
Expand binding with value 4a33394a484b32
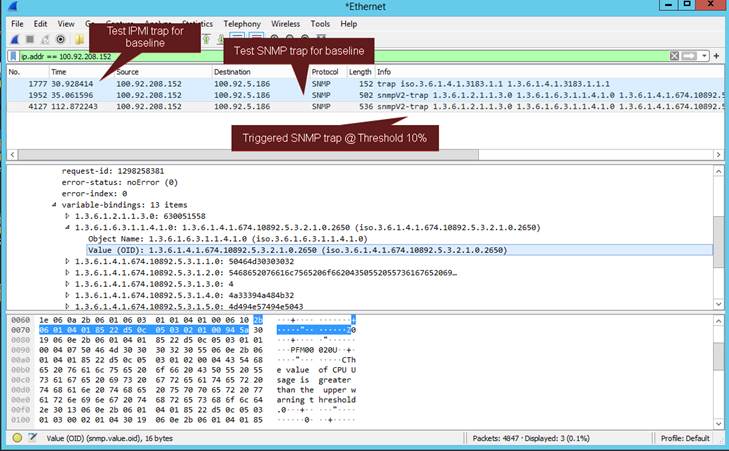[67, 295]
